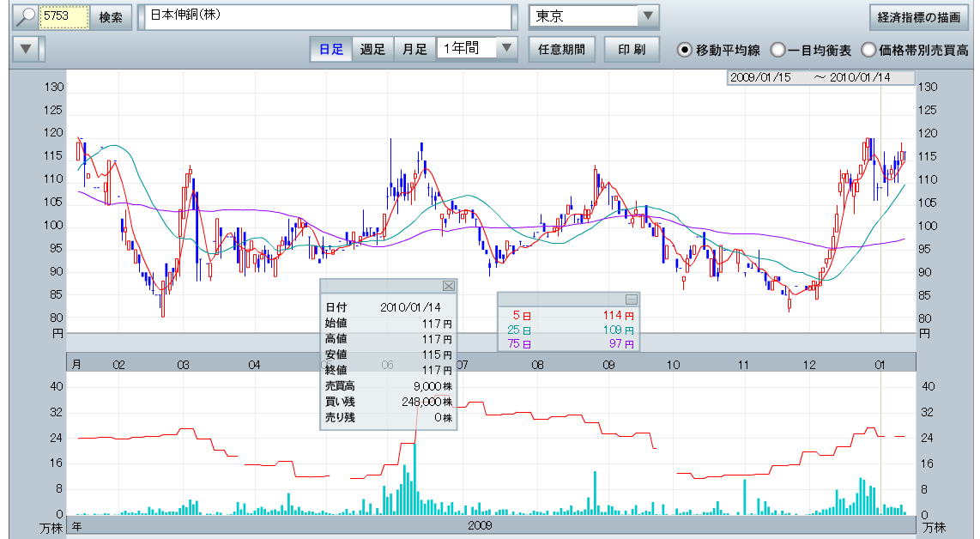Close the daily price detail popup
The width and height of the screenshot is (980, 539).
448,286
